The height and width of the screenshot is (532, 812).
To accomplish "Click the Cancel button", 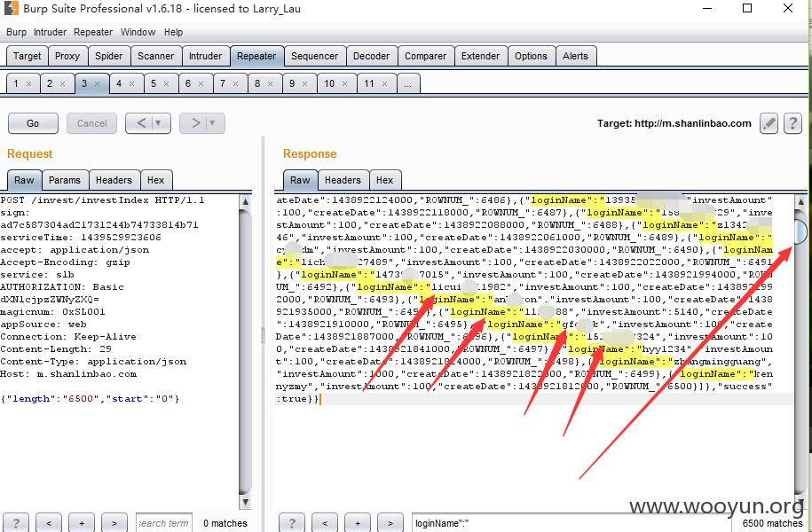I will tap(91, 123).
